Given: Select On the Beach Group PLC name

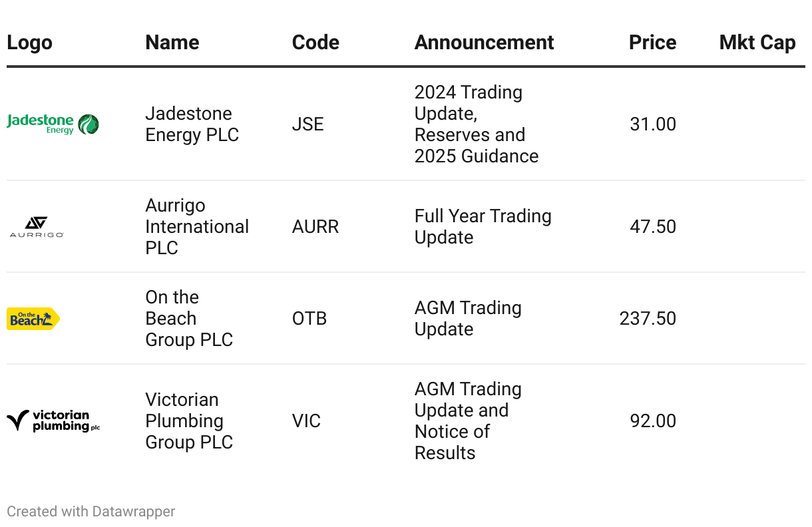Looking at the screenshot, I should click(188, 318).
